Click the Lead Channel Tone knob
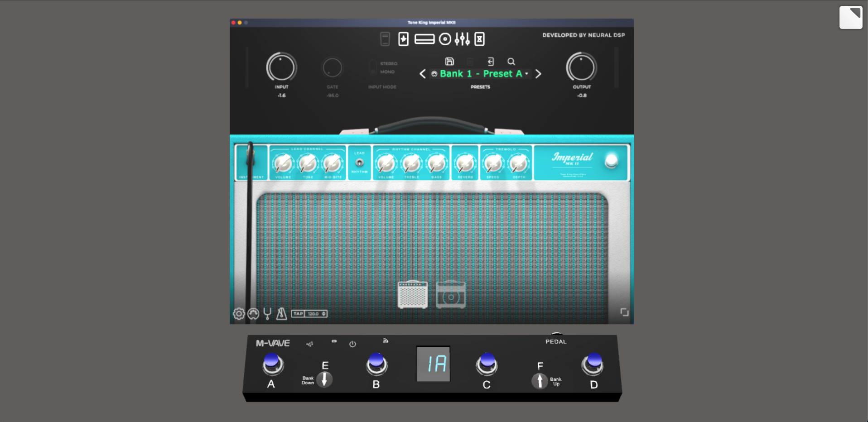 pos(308,163)
